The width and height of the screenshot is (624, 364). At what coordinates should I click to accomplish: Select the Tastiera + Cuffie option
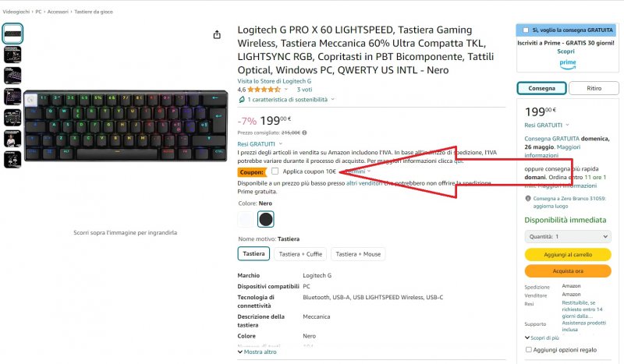[300, 253]
